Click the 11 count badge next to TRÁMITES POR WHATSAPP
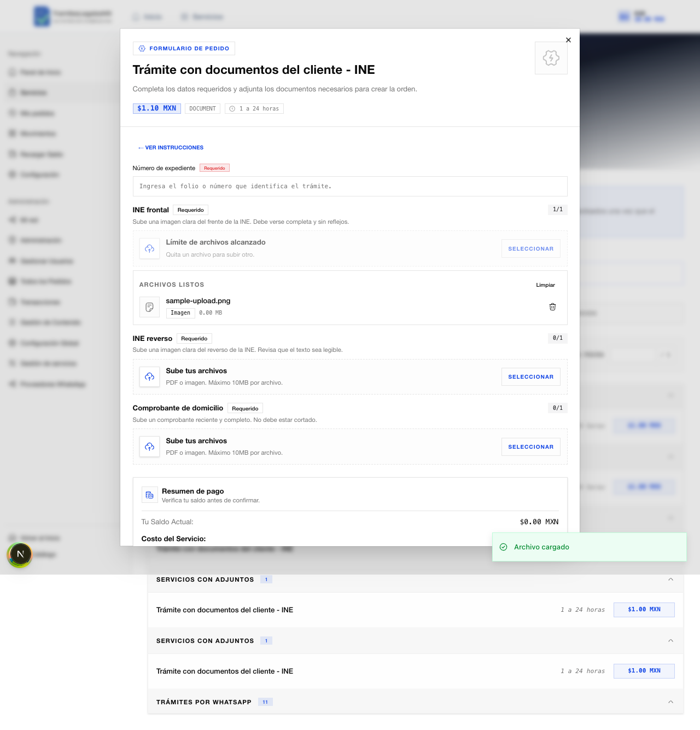 [265, 702]
